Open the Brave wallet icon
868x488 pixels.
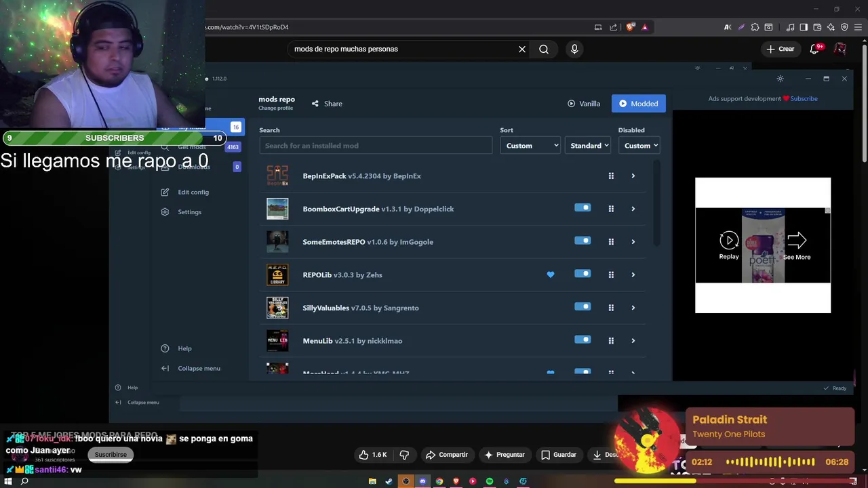[817, 27]
